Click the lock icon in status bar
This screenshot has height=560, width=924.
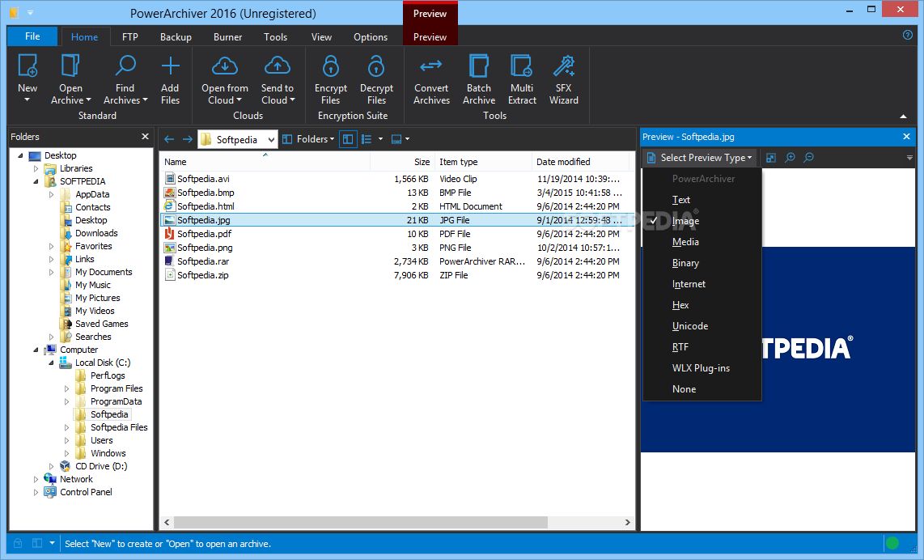point(19,543)
